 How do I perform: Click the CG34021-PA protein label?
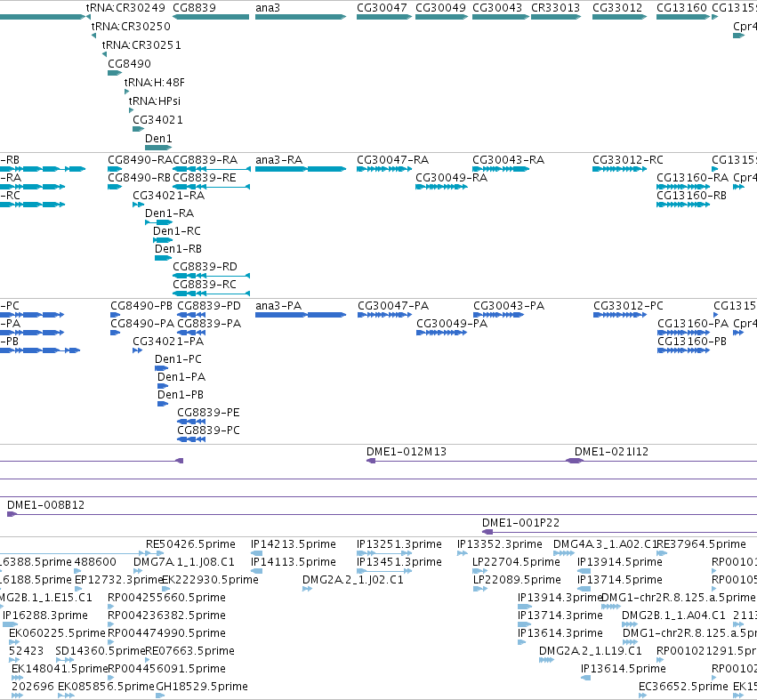point(168,342)
